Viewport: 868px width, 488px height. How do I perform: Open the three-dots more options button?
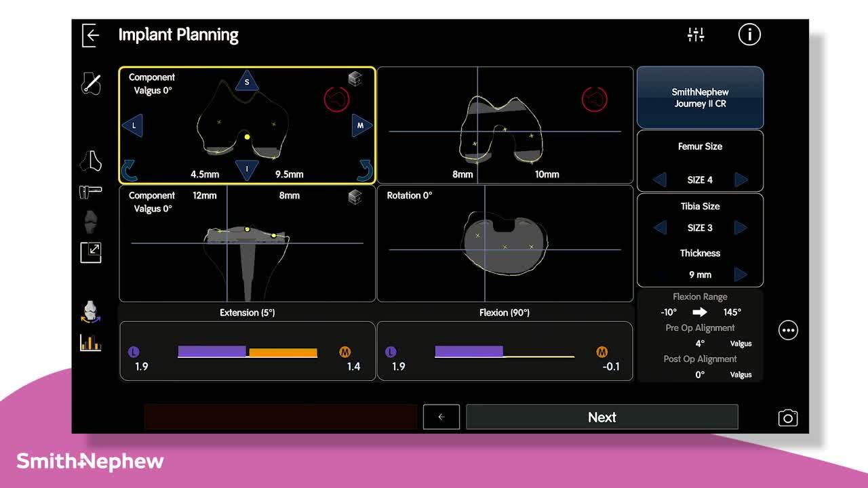(x=788, y=331)
